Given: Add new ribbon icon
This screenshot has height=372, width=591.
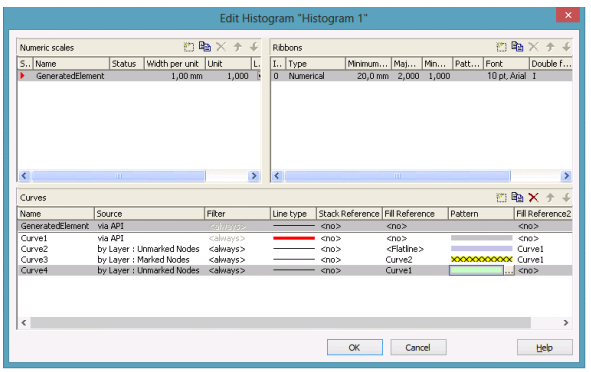Looking at the screenshot, I should pyautogui.click(x=501, y=47).
